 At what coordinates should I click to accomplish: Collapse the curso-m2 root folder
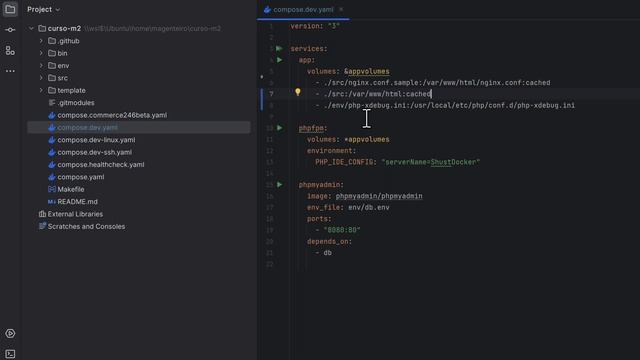pyautogui.click(x=31, y=28)
